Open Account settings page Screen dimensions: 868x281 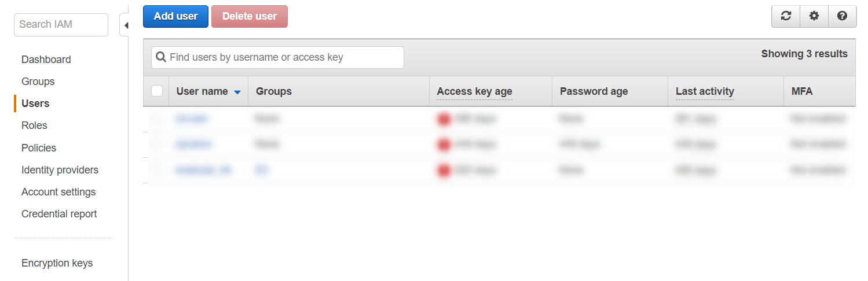click(x=58, y=192)
